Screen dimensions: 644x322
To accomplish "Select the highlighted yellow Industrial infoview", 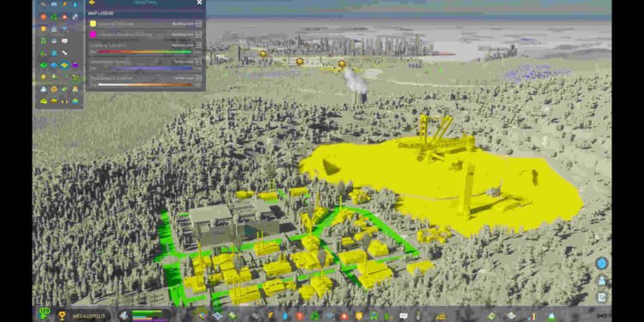I will click(64, 65).
